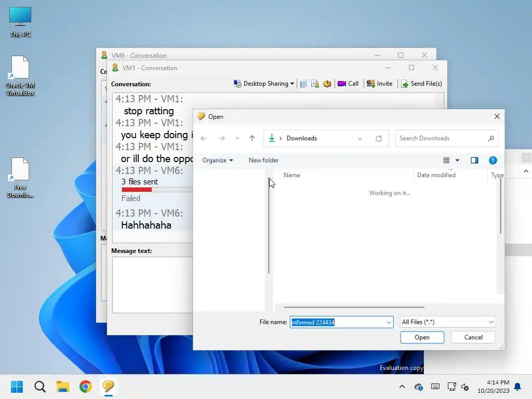Minimize the VM1 Conversation window

point(388,68)
